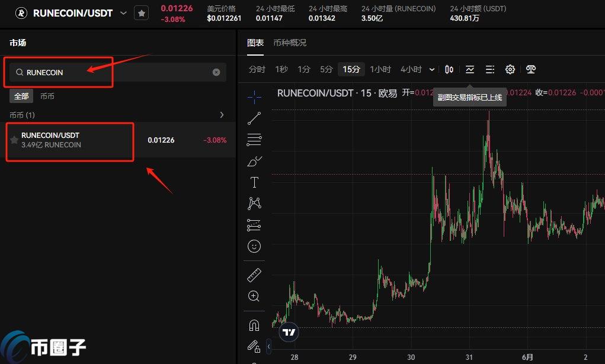Select the ruler measure tool
Screen dimensions: 605x364
[x=254, y=275]
